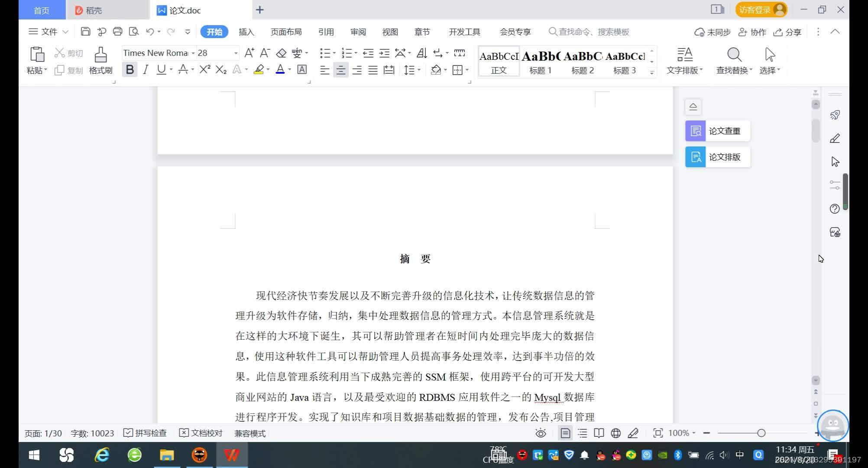Viewport: 868px width, 468px height.
Task: Switch to 稻壳 document tab
Action: tap(107, 10)
